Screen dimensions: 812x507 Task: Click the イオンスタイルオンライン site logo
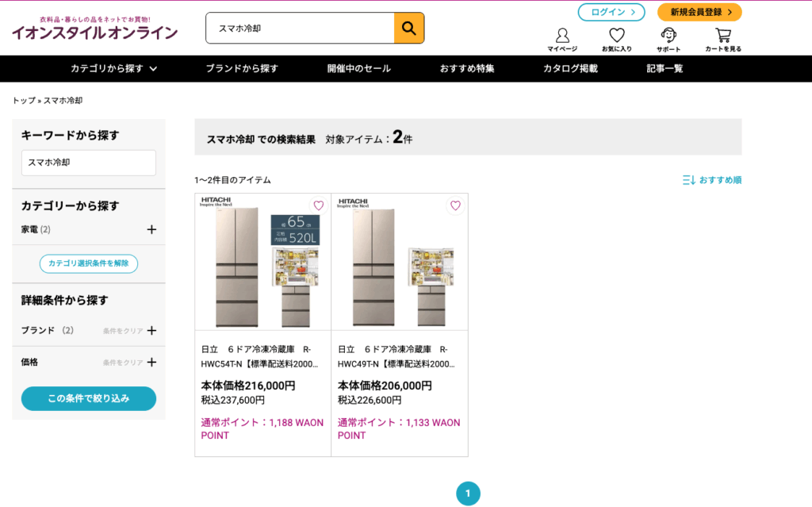[95, 28]
